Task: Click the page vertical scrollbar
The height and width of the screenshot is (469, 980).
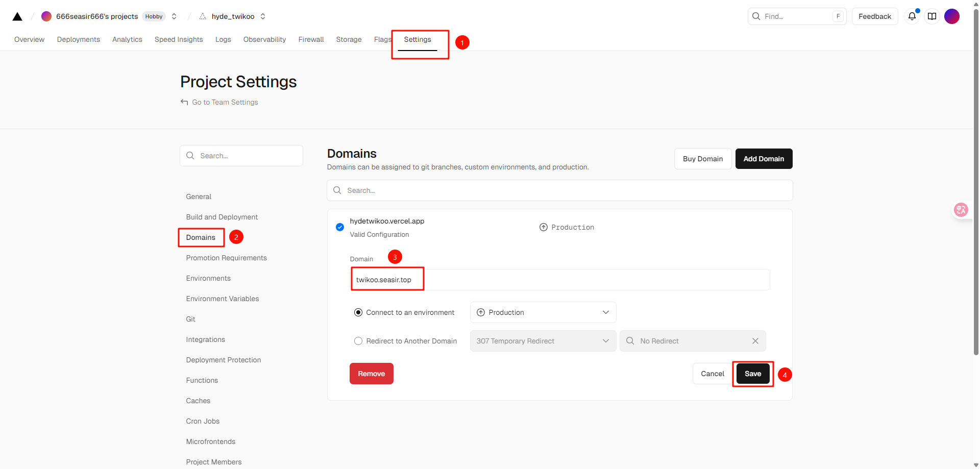Action: pos(976,181)
